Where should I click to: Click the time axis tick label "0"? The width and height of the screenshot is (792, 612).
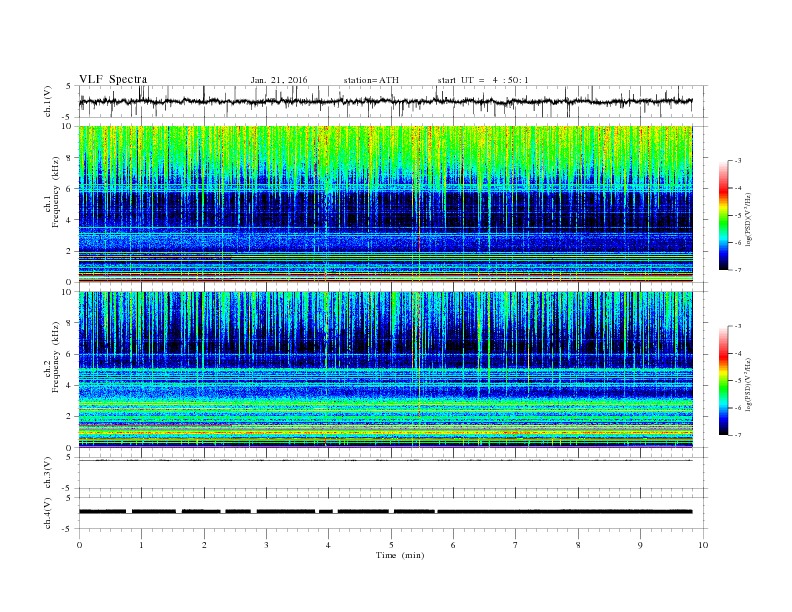tap(79, 545)
